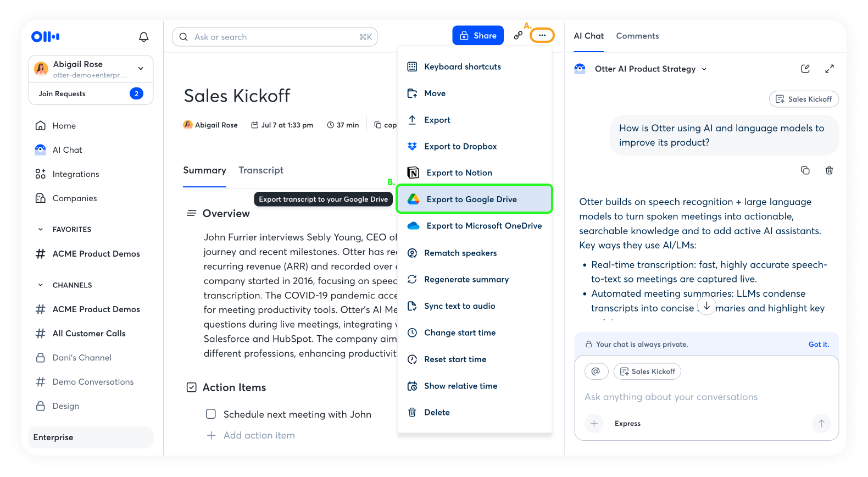This screenshot has height=477, width=868.
Task: Click the blue Share button
Action: (x=478, y=36)
